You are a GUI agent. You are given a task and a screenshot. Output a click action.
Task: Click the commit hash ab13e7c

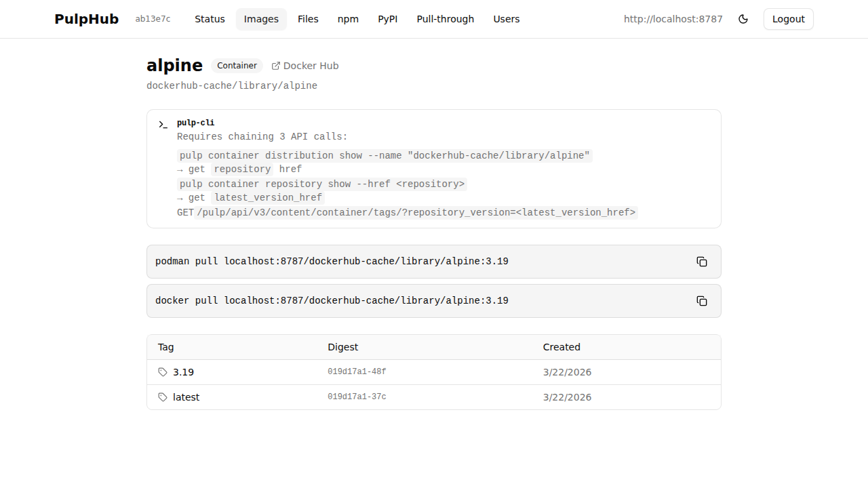click(153, 19)
